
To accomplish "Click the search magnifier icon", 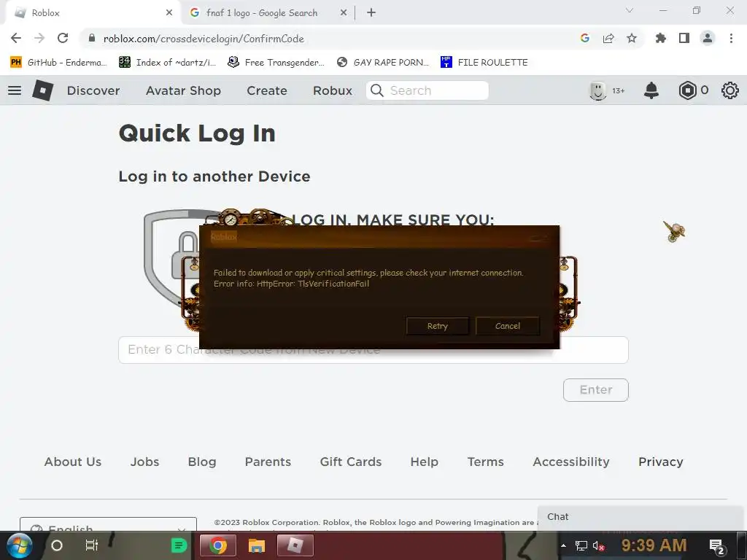I will tap(377, 90).
